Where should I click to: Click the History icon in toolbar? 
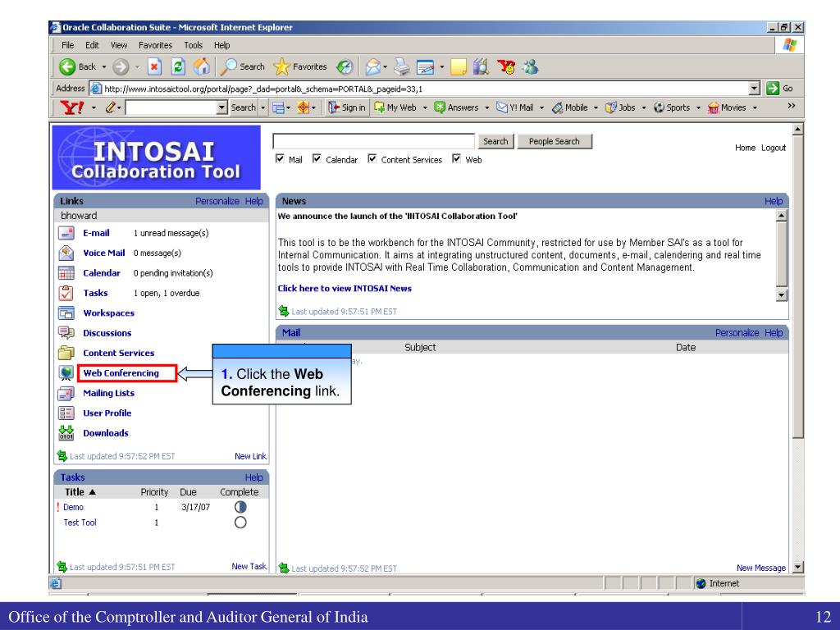345,67
